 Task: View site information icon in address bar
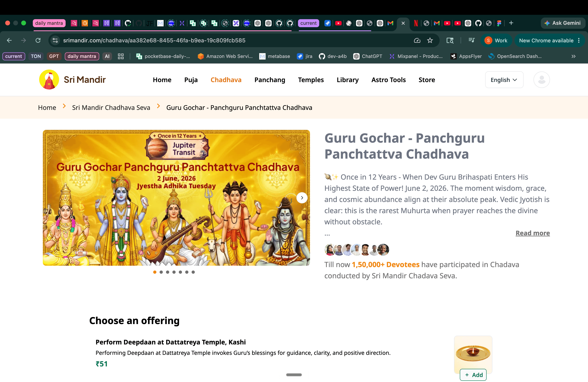[55, 40]
